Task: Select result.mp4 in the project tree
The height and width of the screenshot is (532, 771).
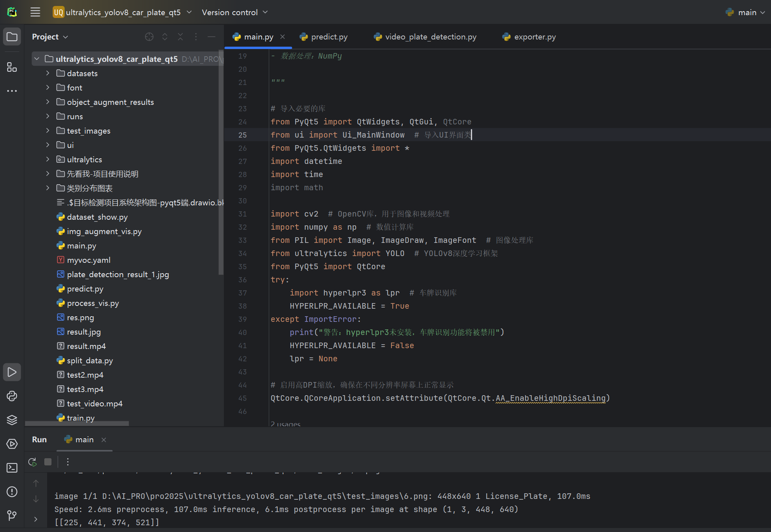Action: [x=86, y=346]
